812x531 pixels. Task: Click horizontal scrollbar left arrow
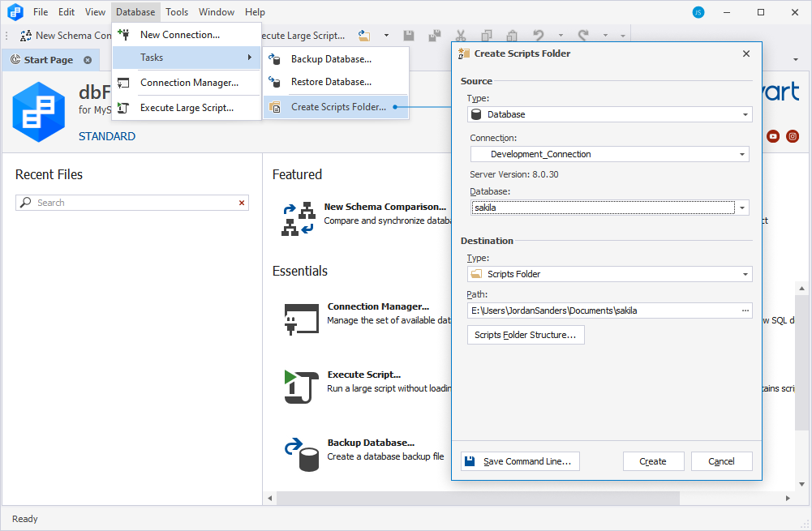[270, 498]
